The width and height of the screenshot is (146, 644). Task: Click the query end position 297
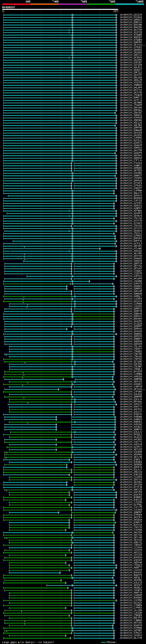click(x=115, y=11)
